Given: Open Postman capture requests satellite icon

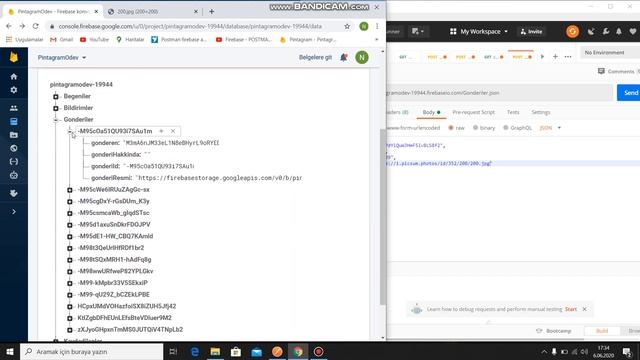Looking at the screenshot, I should click(591, 31).
